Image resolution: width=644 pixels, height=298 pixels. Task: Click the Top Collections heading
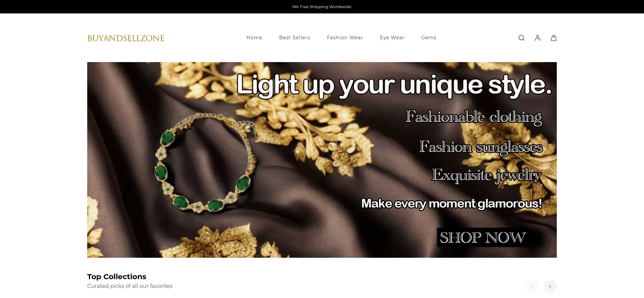point(117,277)
